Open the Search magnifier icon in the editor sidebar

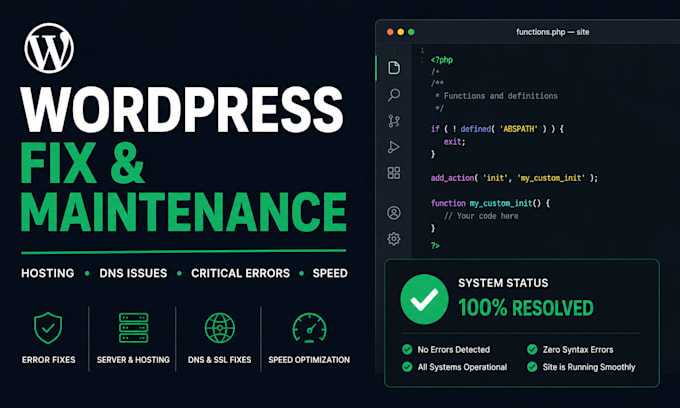(x=394, y=95)
